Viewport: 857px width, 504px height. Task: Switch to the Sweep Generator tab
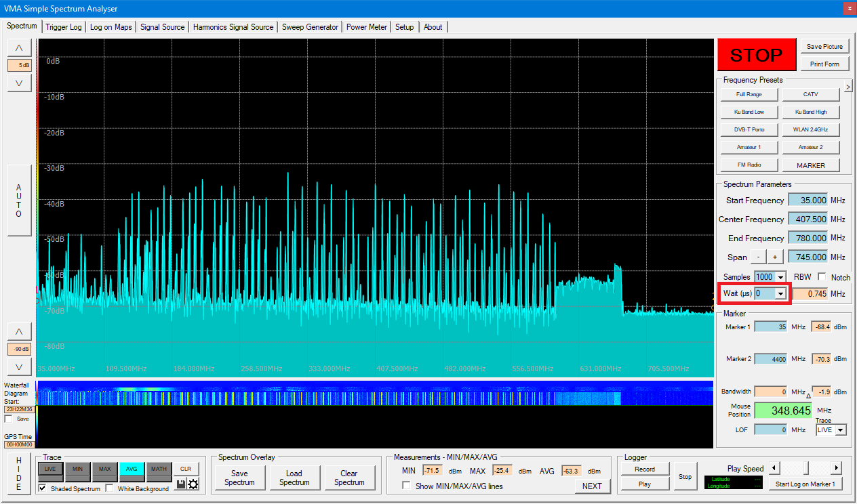click(x=310, y=27)
